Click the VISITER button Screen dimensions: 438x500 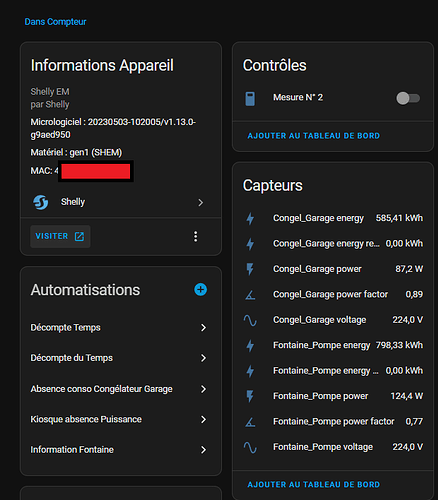click(x=60, y=236)
